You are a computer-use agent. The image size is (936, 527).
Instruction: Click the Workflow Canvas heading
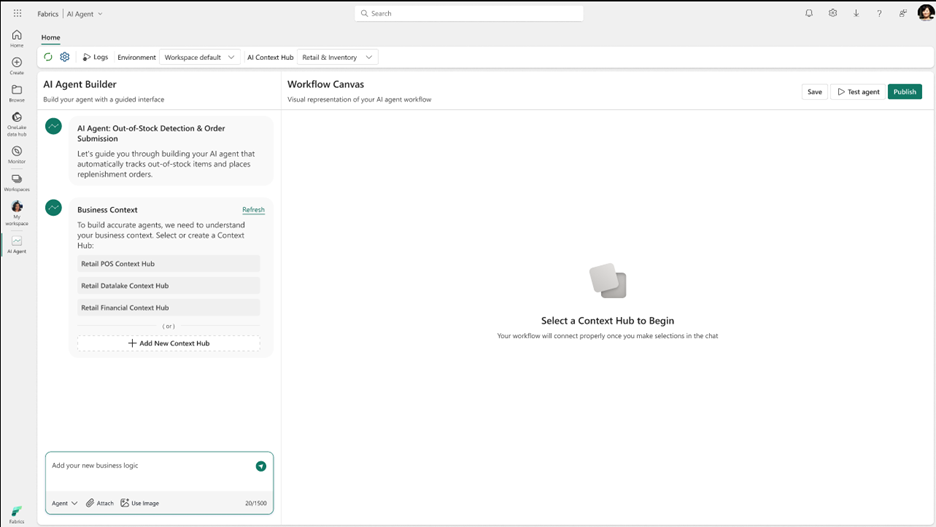point(325,85)
